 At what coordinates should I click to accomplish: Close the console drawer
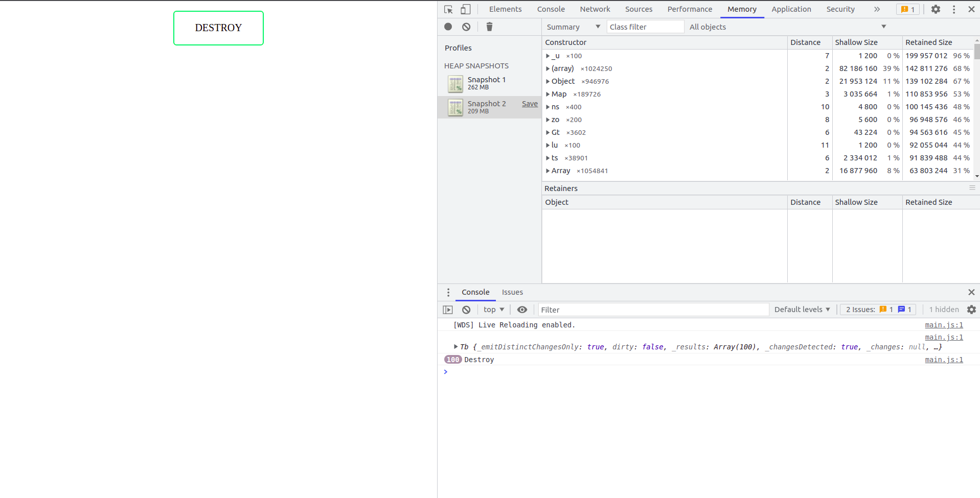(971, 292)
